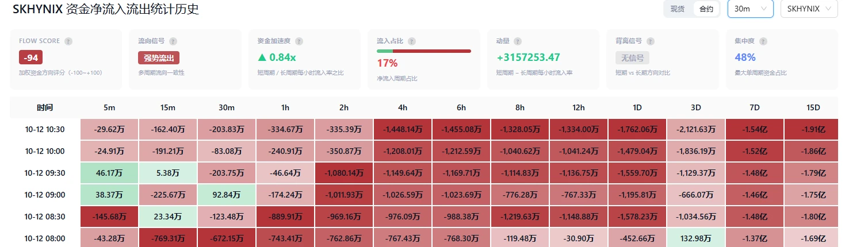Click help icon beside 流向信号

pyautogui.click(x=173, y=41)
